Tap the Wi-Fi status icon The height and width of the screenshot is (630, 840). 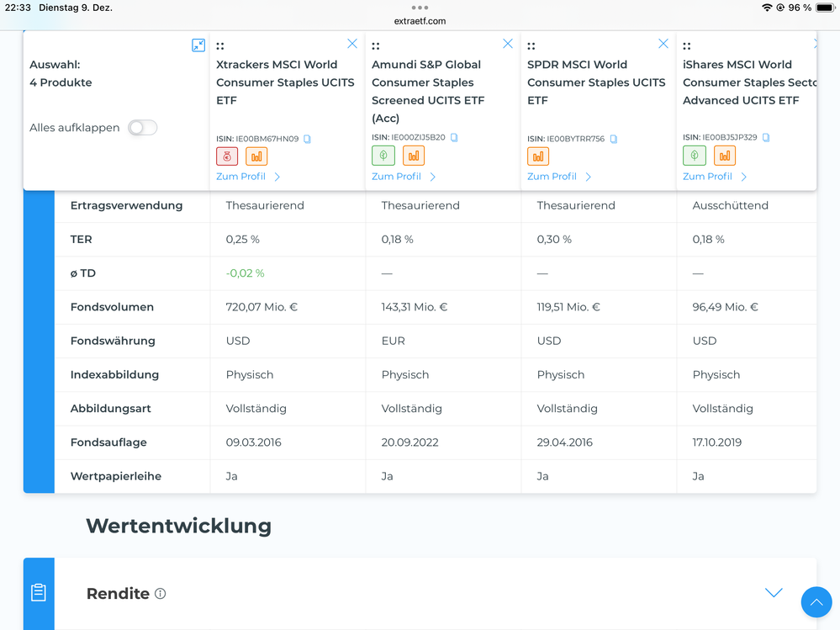[767, 8]
